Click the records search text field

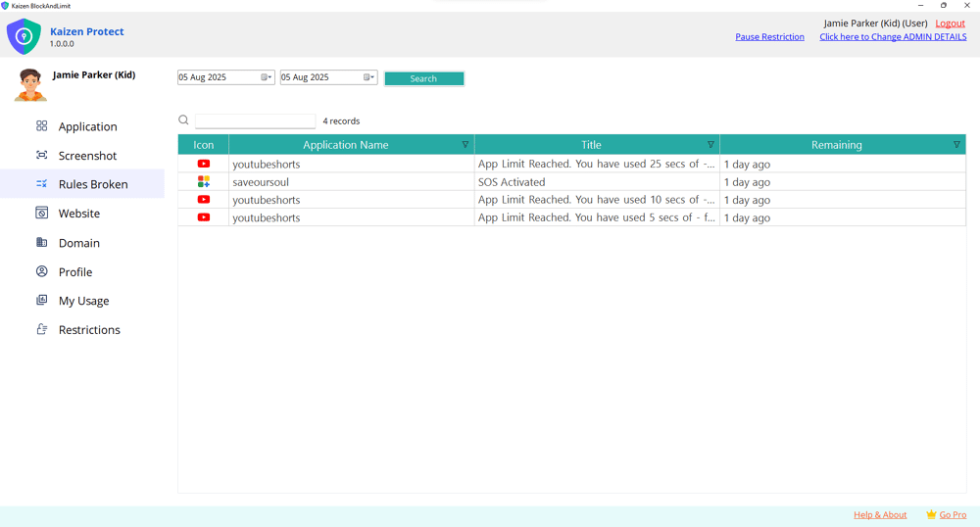255,121
